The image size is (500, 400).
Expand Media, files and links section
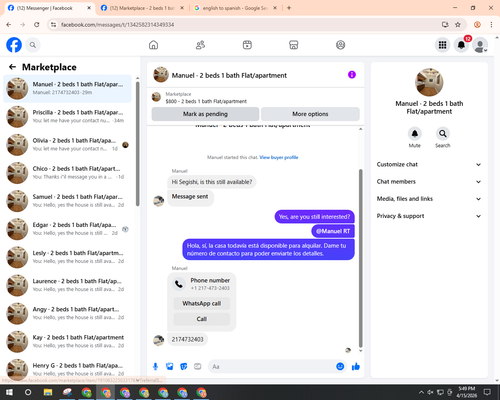pos(429,199)
